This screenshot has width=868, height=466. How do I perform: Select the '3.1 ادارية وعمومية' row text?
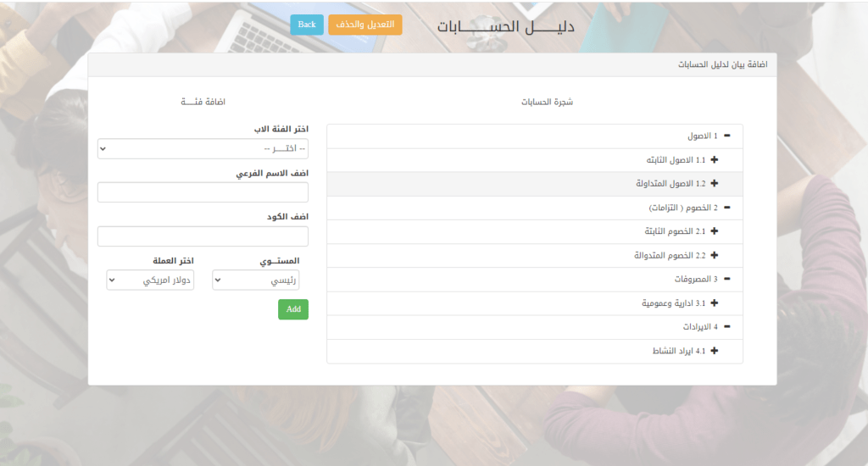coord(674,303)
